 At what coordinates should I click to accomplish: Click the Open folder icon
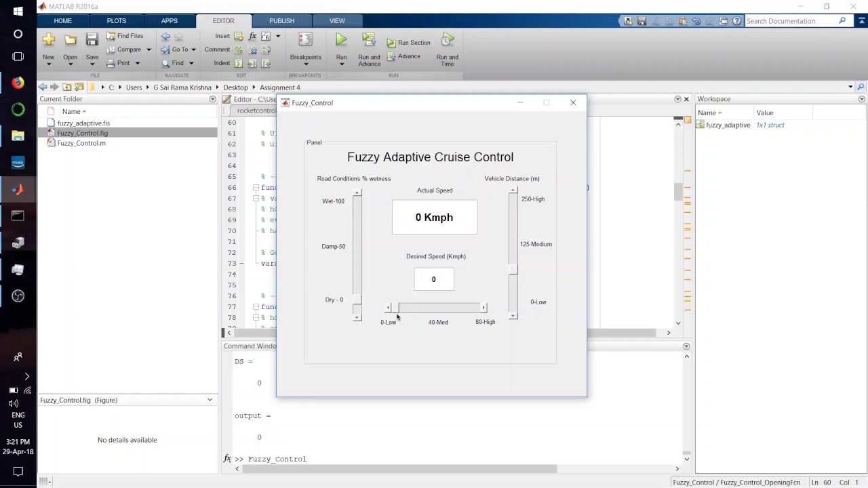pyautogui.click(x=70, y=40)
